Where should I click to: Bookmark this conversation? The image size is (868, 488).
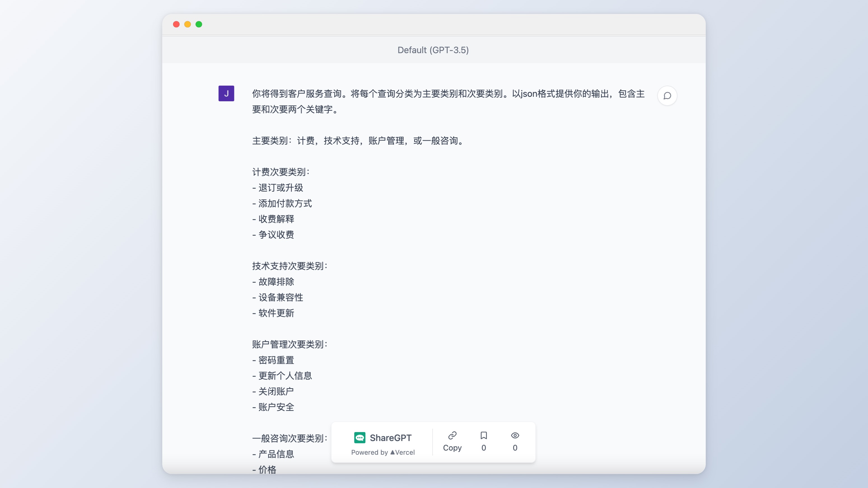tap(484, 442)
